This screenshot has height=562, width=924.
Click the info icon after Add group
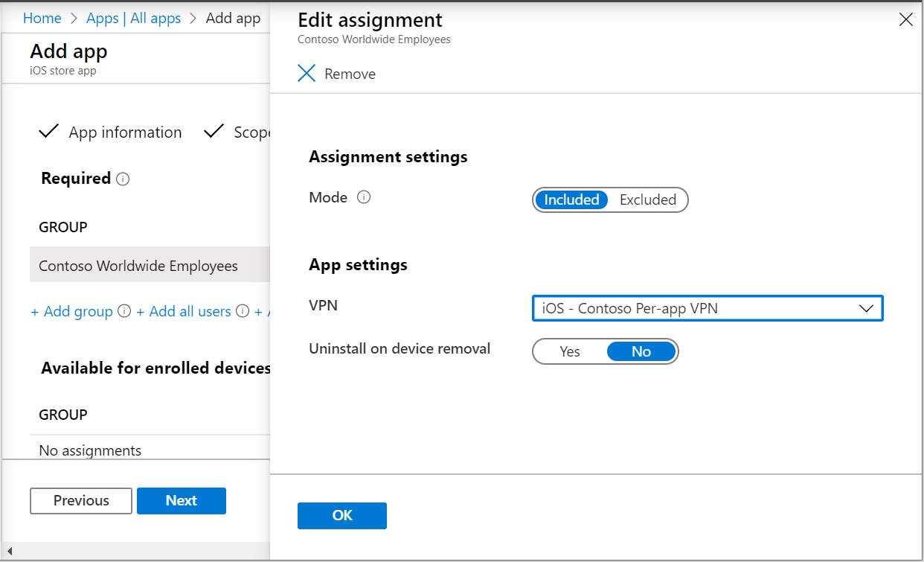click(x=124, y=311)
